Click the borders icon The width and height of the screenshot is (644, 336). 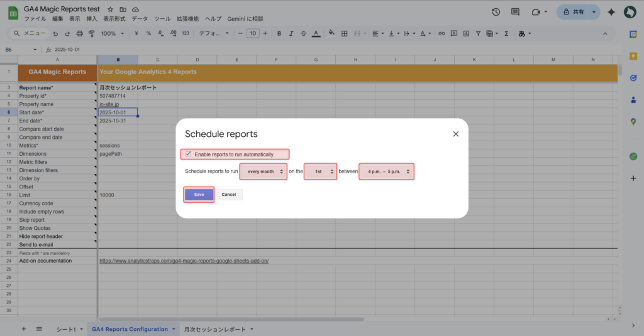pos(345,34)
